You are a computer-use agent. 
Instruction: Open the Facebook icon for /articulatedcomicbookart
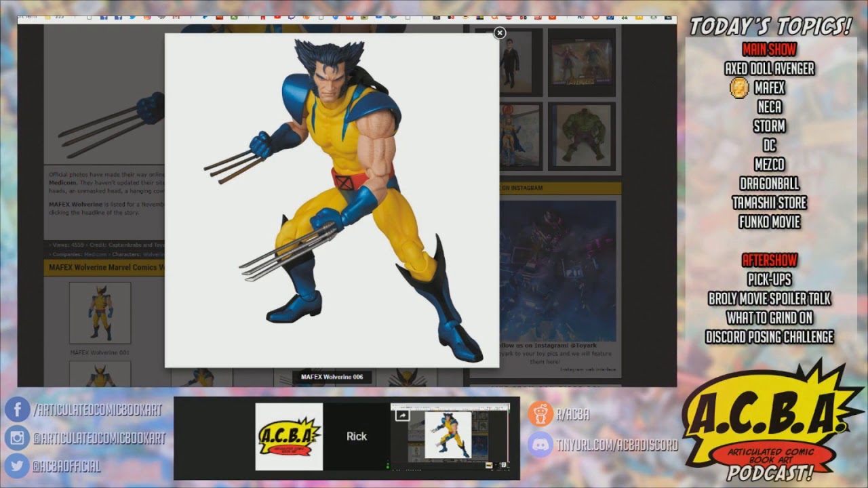tap(17, 409)
